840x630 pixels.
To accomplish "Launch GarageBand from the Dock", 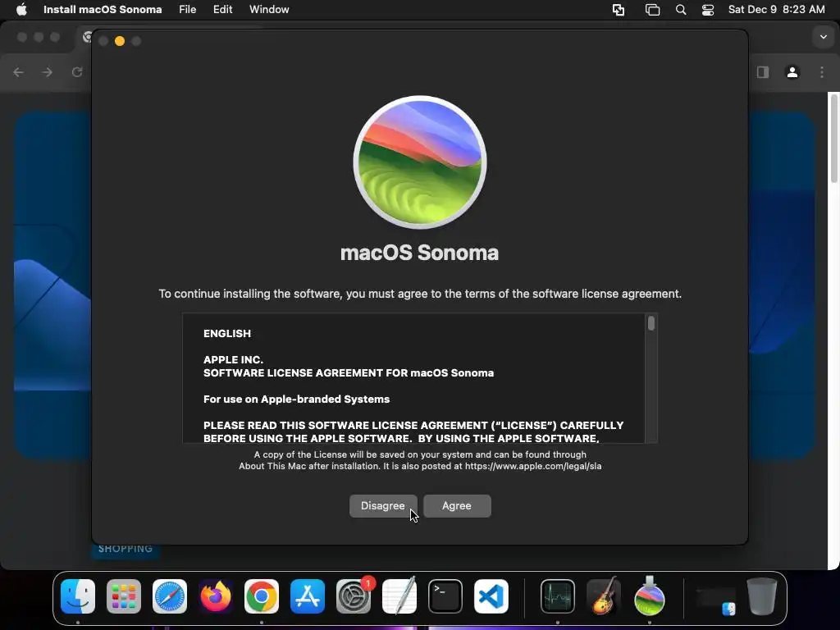I will pyautogui.click(x=604, y=596).
